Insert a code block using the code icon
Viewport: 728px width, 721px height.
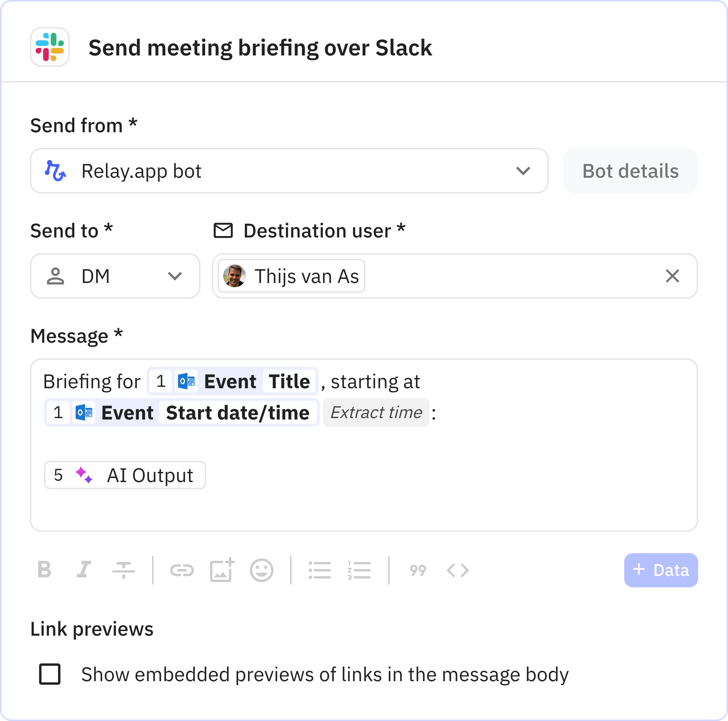pyautogui.click(x=458, y=570)
